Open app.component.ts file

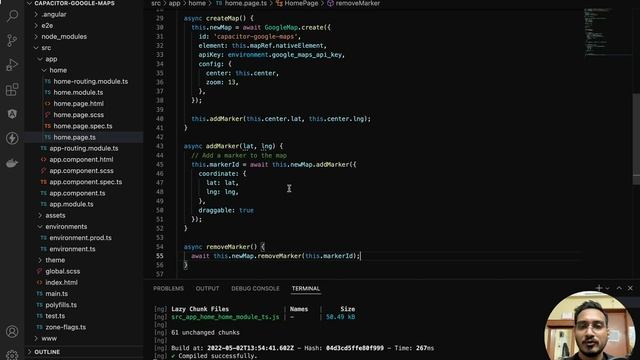click(77, 193)
